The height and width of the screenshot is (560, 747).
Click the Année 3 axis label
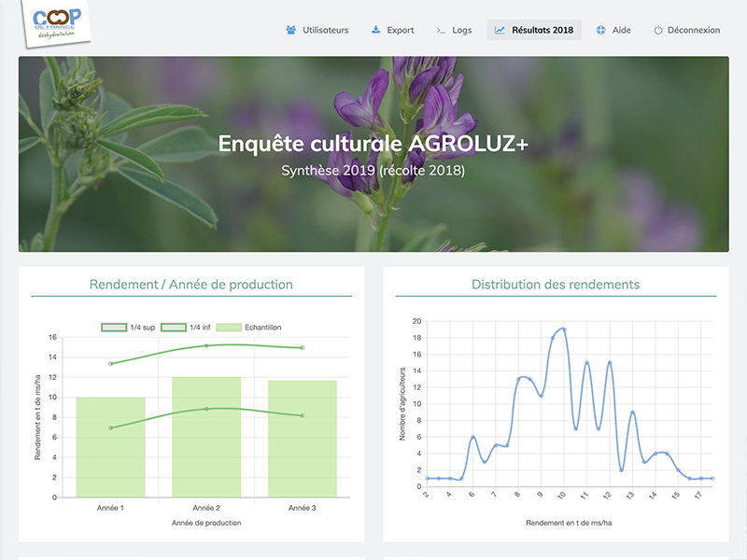[303, 508]
